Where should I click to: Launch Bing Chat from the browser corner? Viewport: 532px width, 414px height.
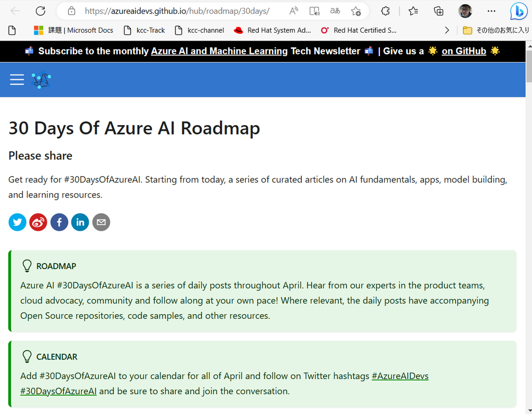click(x=519, y=11)
